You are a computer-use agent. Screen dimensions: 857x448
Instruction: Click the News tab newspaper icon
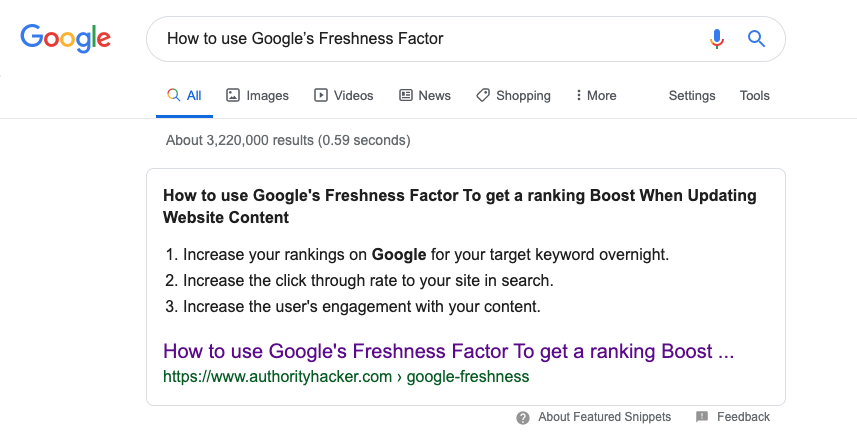pyautogui.click(x=406, y=96)
